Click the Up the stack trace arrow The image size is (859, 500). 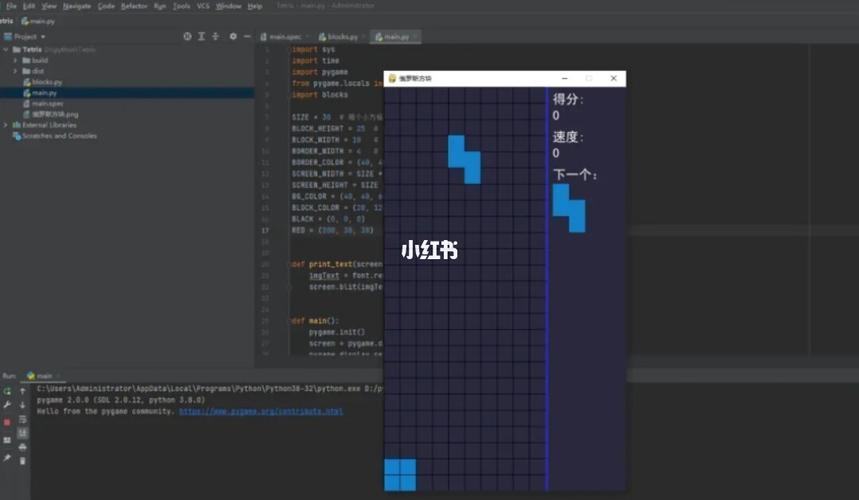(x=22, y=391)
